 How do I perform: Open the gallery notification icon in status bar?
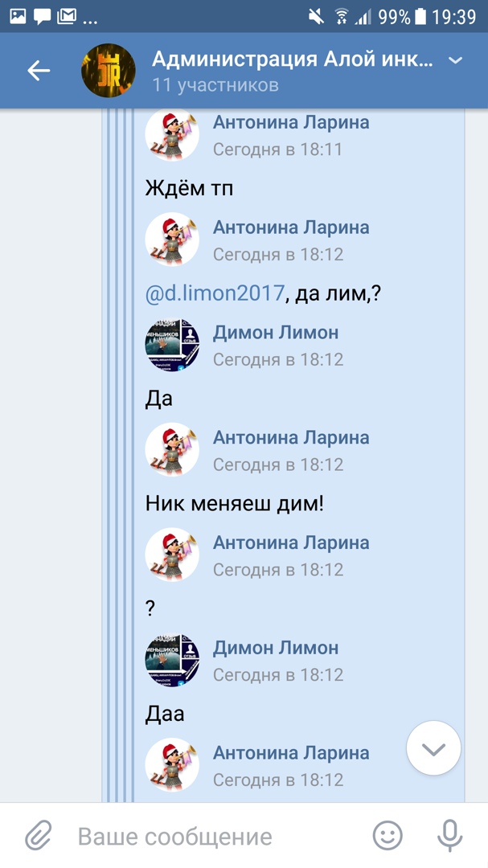coord(18,17)
